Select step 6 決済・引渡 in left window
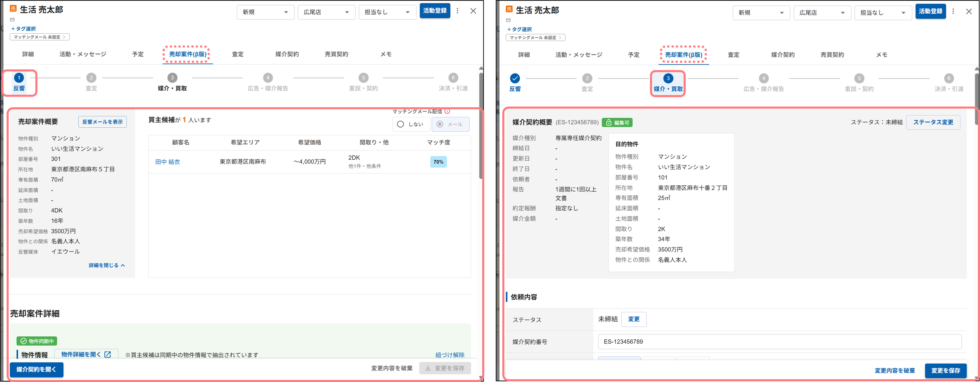 click(x=453, y=82)
